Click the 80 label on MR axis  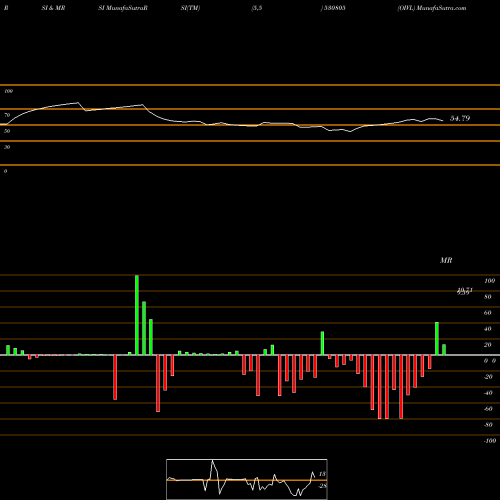488,297
